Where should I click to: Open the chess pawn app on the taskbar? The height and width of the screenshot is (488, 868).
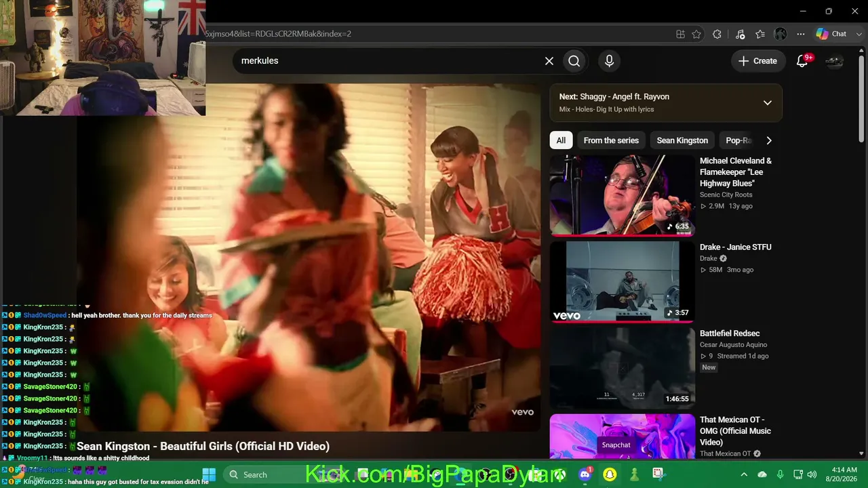[634, 474]
